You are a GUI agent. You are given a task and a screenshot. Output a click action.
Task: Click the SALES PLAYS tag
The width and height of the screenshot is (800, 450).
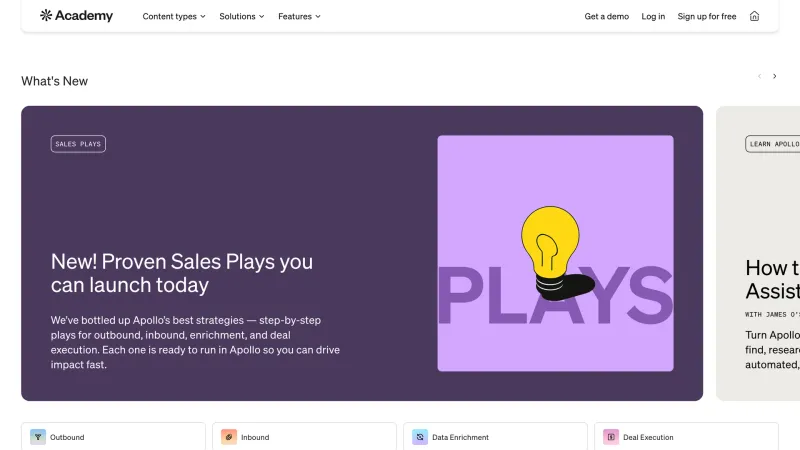78,144
